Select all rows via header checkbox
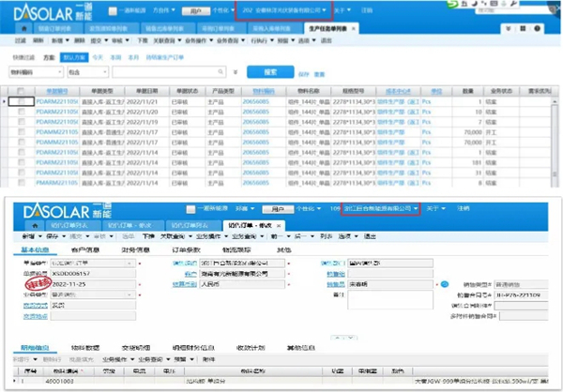The height and width of the screenshot is (392, 563). [21, 89]
